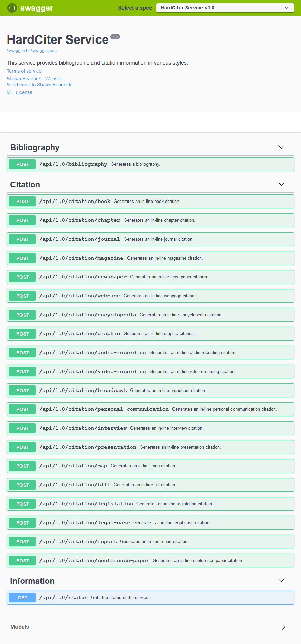Open the /api/1.0/citation/video-recording path
The width and height of the screenshot is (301, 644).
(x=93, y=372)
